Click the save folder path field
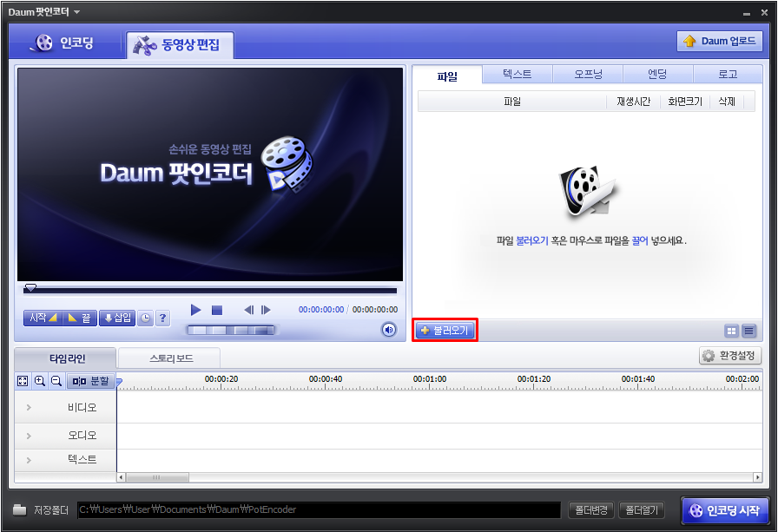 click(x=319, y=509)
